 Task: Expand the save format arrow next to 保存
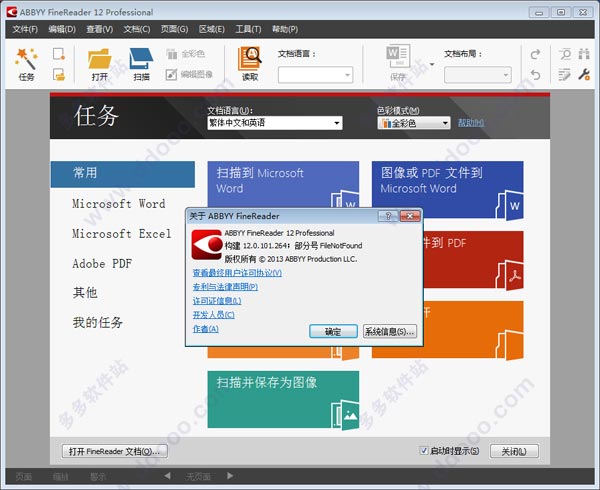tap(432, 64)
